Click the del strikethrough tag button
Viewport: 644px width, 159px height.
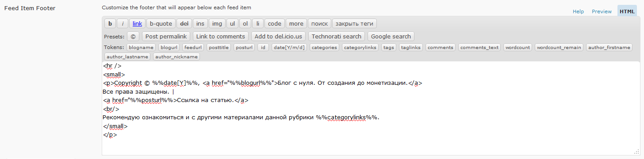(x=184, y=24)
